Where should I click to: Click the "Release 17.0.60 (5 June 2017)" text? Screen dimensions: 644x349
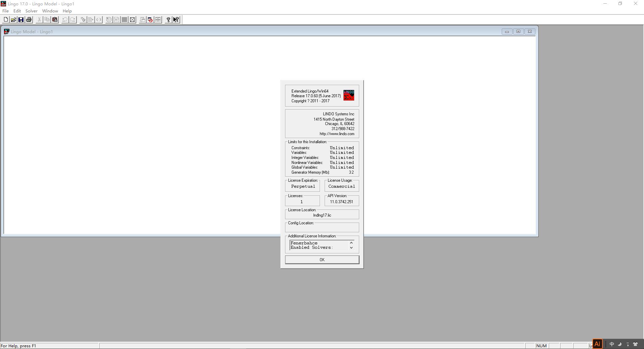[x=316, y=96]
